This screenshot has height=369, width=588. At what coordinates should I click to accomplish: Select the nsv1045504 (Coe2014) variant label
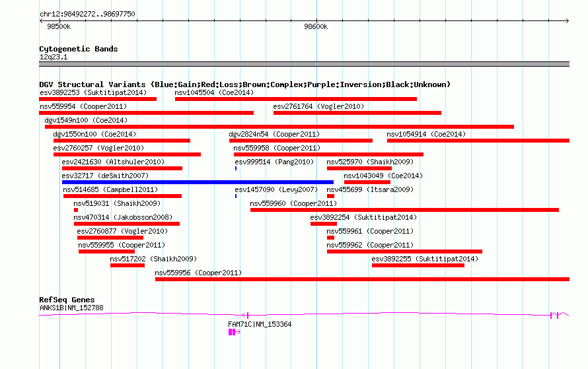coord(214,92)
